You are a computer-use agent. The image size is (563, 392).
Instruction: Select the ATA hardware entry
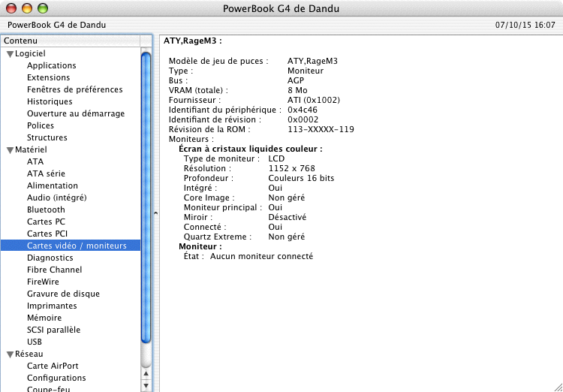35,161
